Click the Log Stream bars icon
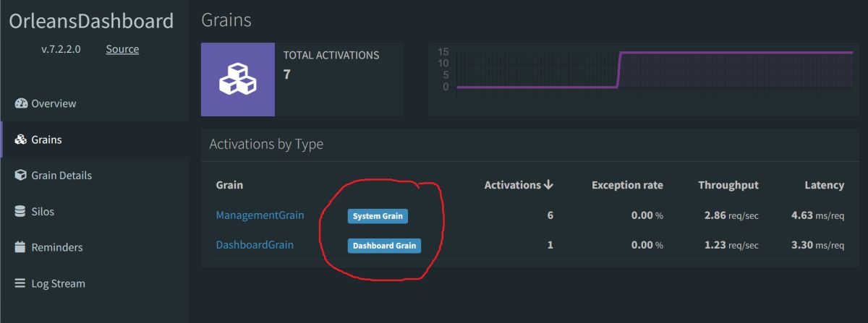 coord(21,283)
